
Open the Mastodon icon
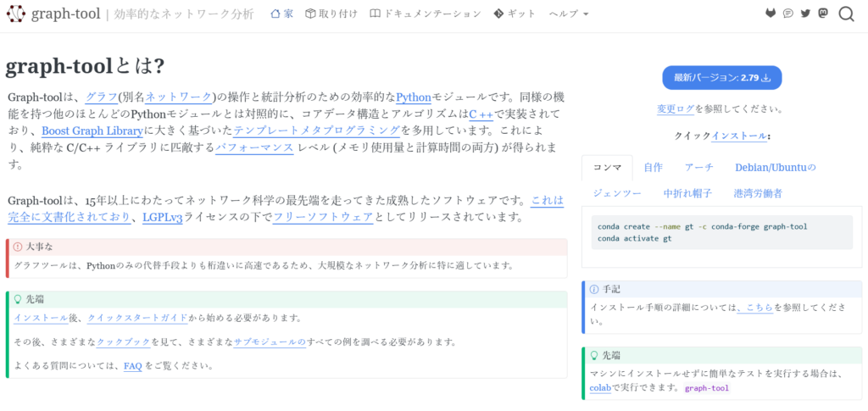tap(823, 14)
